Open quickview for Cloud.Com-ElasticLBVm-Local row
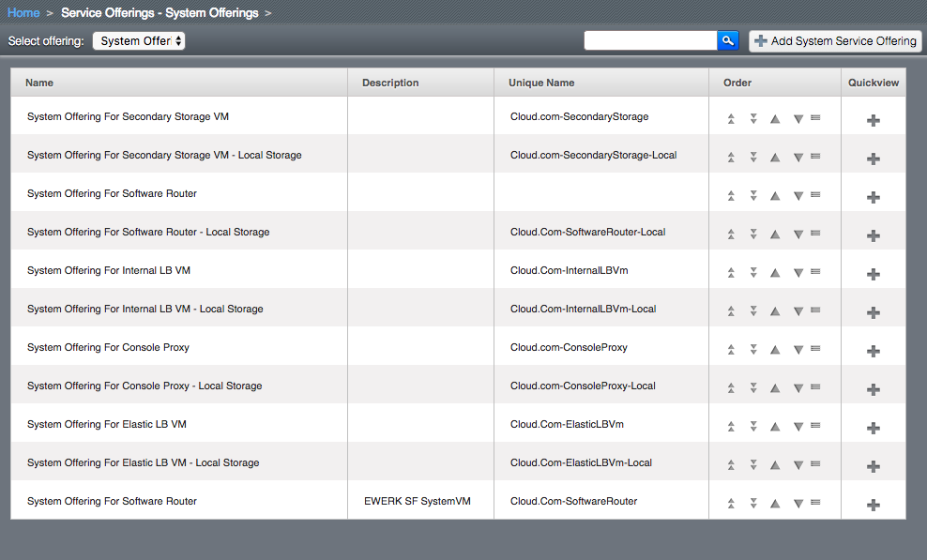This screenshot has height=560, width=927. click(x=874, y=466)
